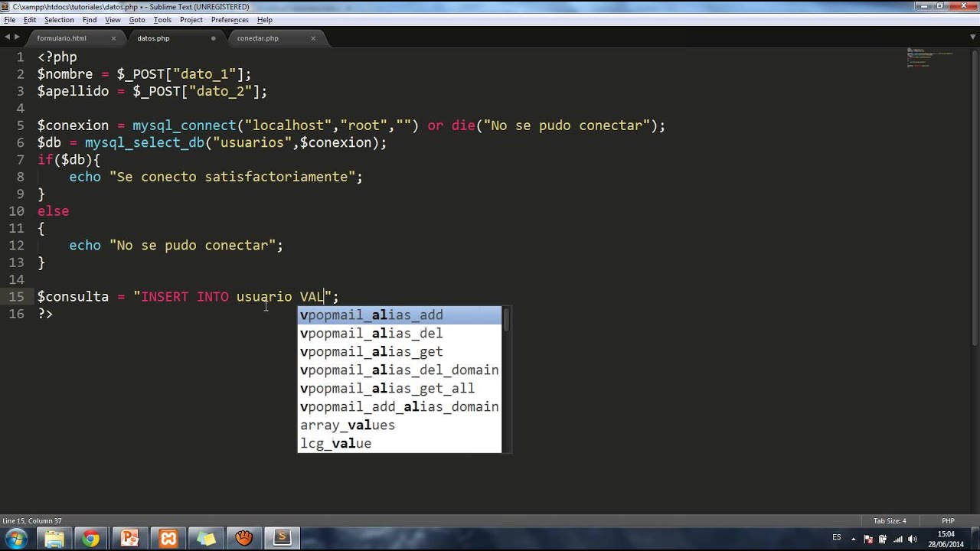Click the left tab scroll arrow

click(7, 37)
